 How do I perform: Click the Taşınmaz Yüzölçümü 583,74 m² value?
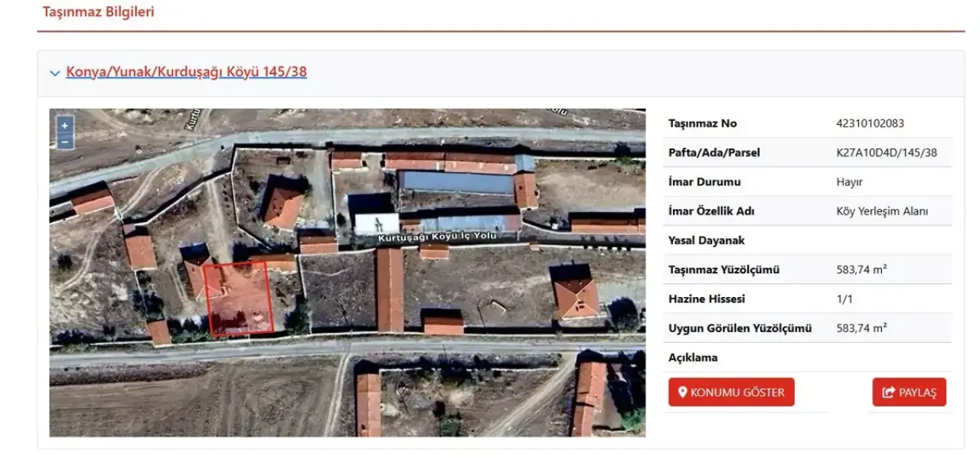point(862,269)
